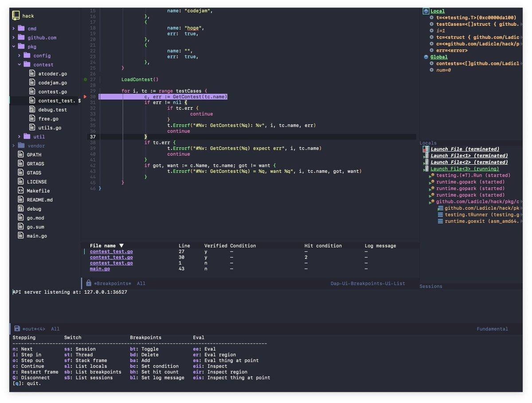This screenshot has width=532, height=403.
Task: Toggle verified flag for main.go breakpoint row
Action: click(x=206, y=269)
